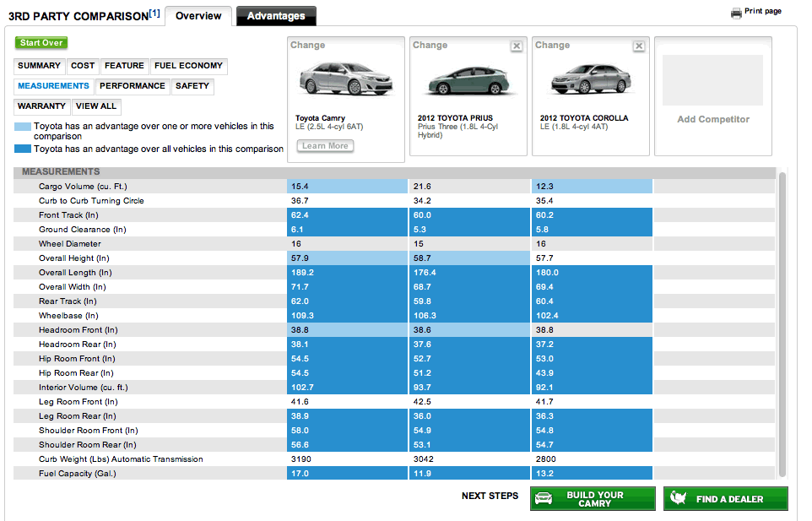Open the Advantages tab

coord(276,16)
